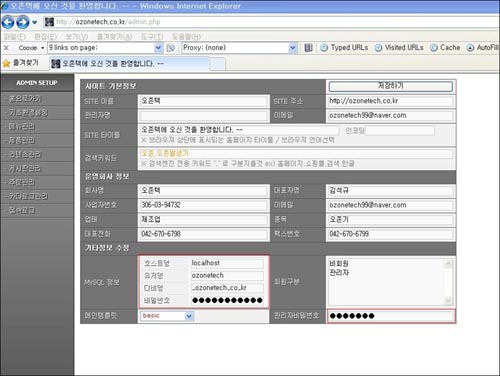Click the 대표전화 field 042-670-6798

(x=203, y=234)
